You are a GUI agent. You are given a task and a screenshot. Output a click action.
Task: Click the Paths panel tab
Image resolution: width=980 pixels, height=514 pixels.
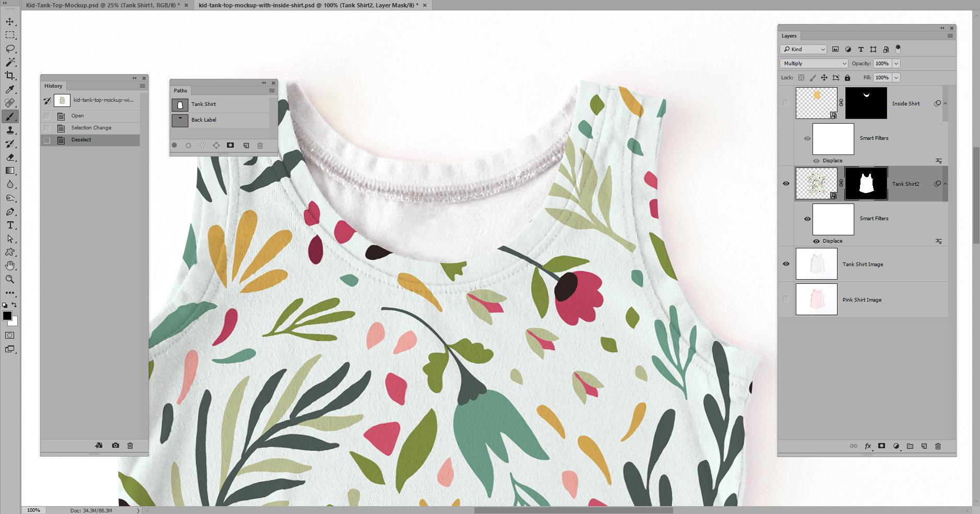[x=180, y=90]
